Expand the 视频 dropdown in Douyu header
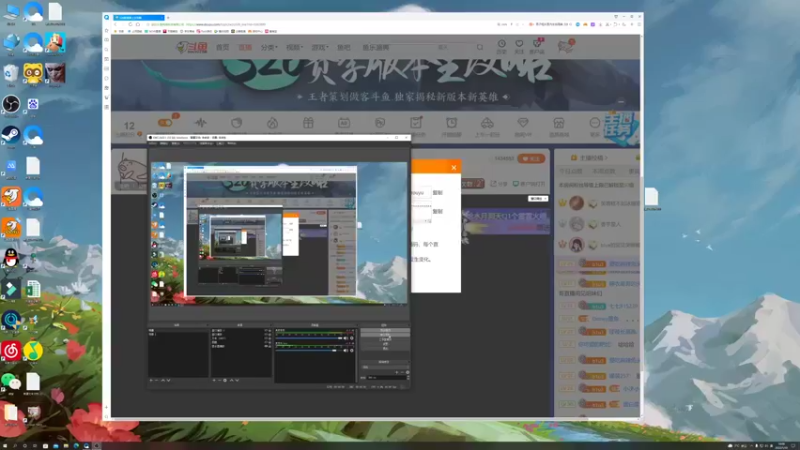 294,47
